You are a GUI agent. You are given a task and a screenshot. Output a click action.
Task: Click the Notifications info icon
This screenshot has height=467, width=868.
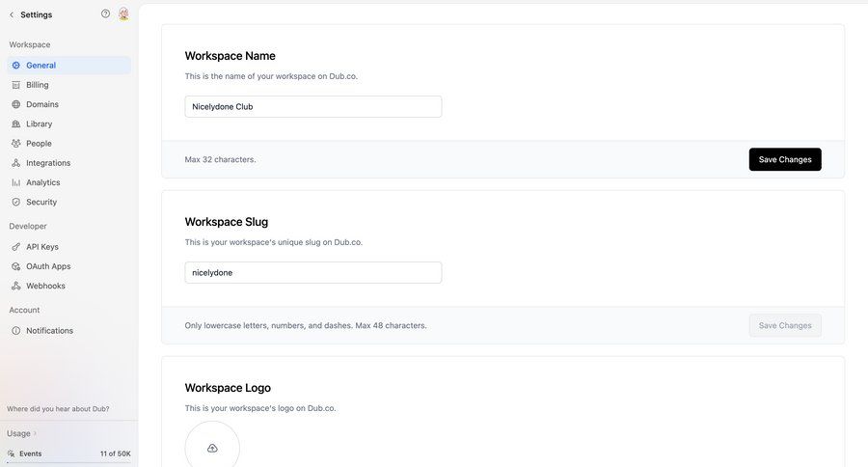tap(16, 331)
